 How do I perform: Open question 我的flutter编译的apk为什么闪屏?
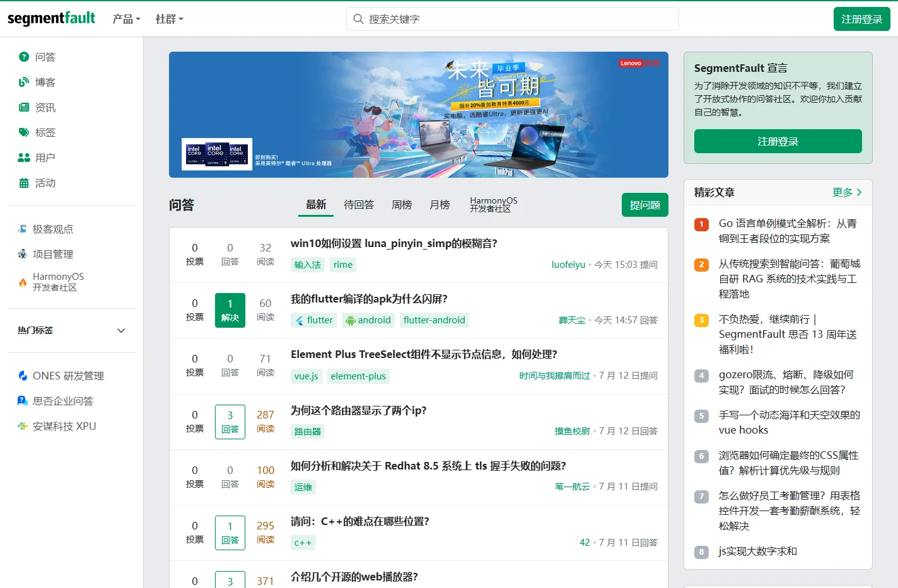369,299
